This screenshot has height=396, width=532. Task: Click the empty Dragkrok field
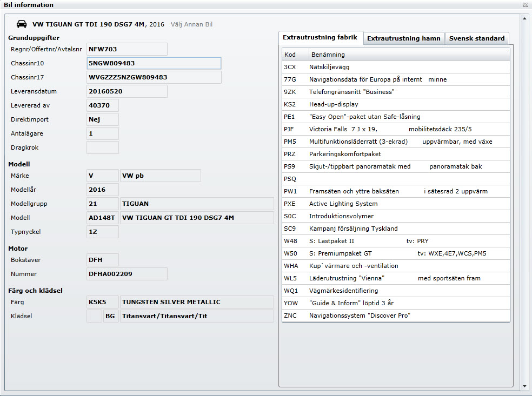coord(102,147)
